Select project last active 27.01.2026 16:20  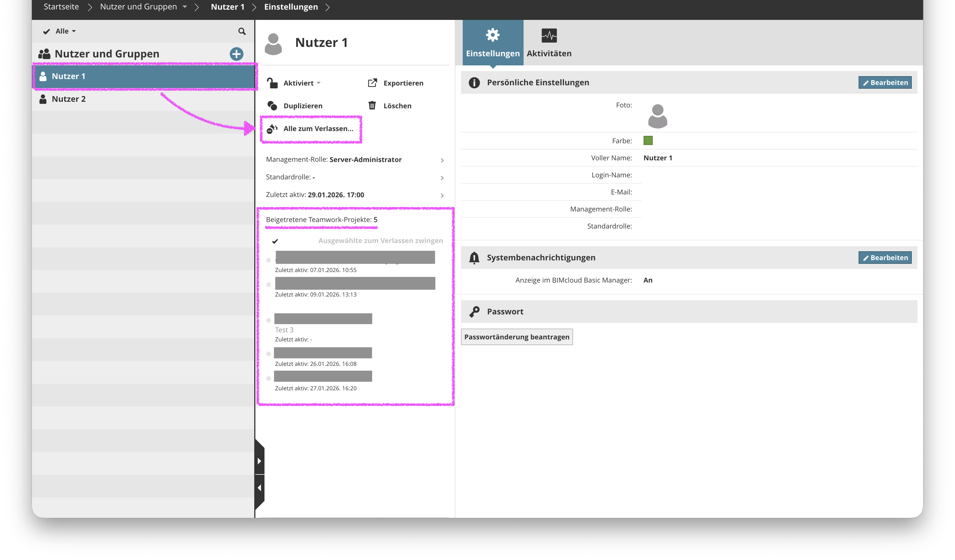(x=269, y=378)
